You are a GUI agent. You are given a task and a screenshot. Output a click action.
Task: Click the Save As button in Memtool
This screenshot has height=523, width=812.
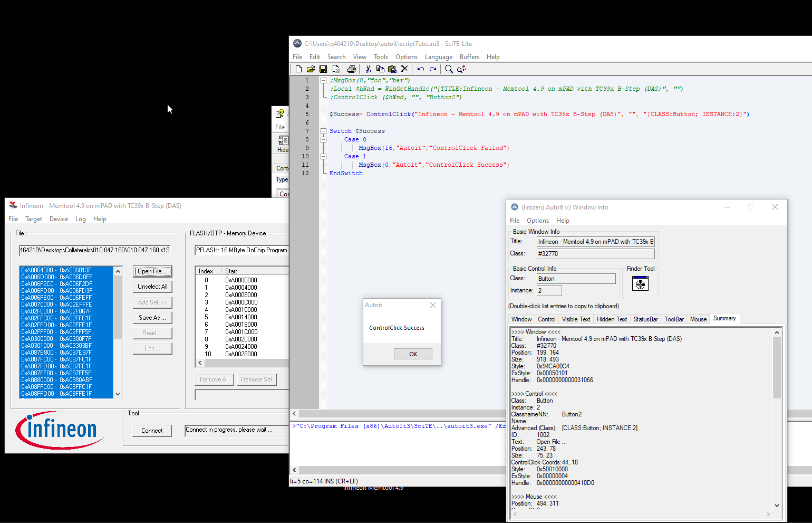click(x=152, y=318)
